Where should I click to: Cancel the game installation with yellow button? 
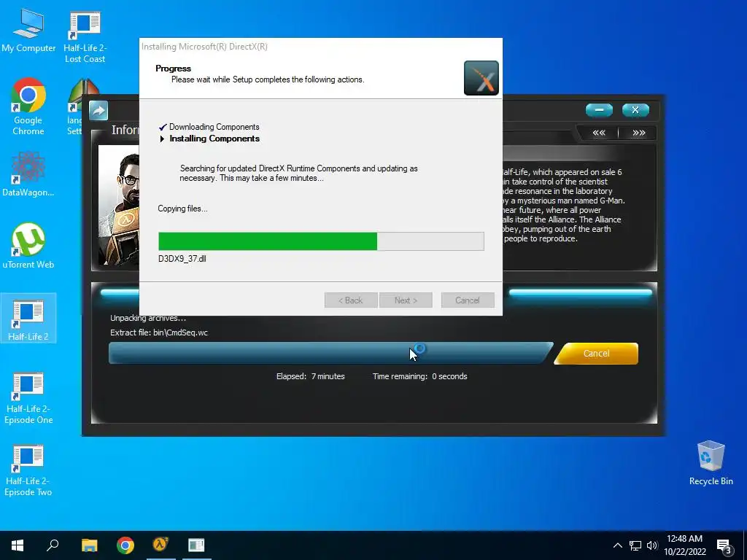pyautogui.click(x=597, y=354)
